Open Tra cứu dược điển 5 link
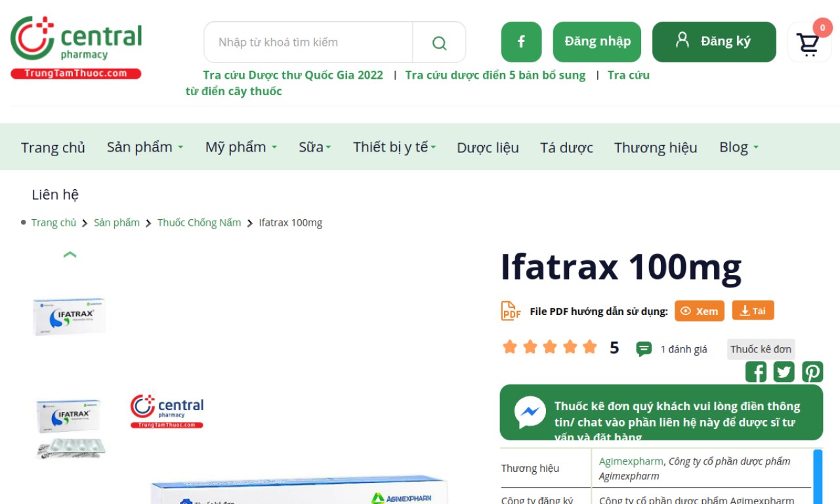This screenshot has width=840, height=504. click(495, 75)
